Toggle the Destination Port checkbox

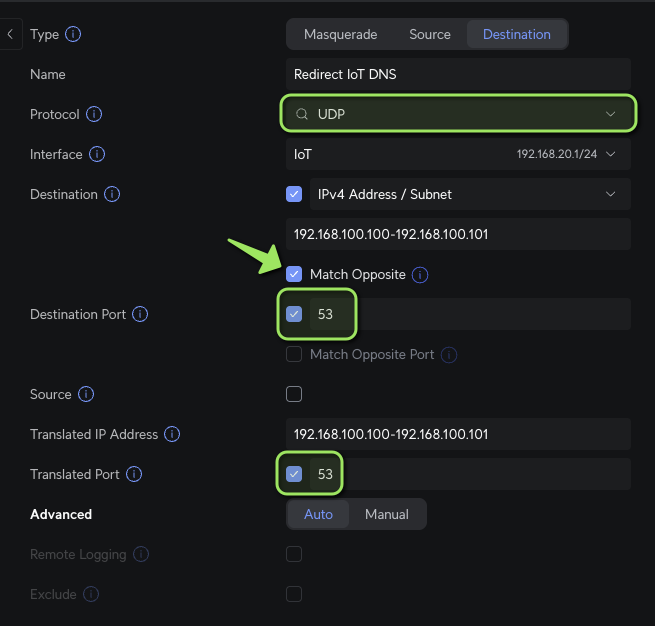pos(294,314)
